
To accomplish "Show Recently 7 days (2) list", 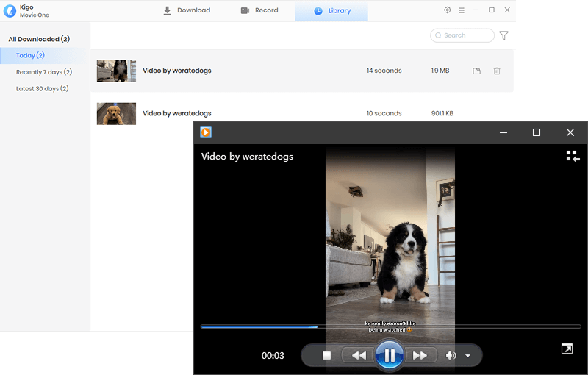I will (44, 72).
